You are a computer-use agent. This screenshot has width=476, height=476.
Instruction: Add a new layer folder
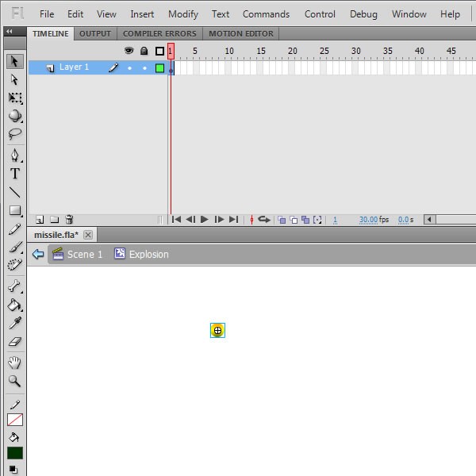coord(54,220)
